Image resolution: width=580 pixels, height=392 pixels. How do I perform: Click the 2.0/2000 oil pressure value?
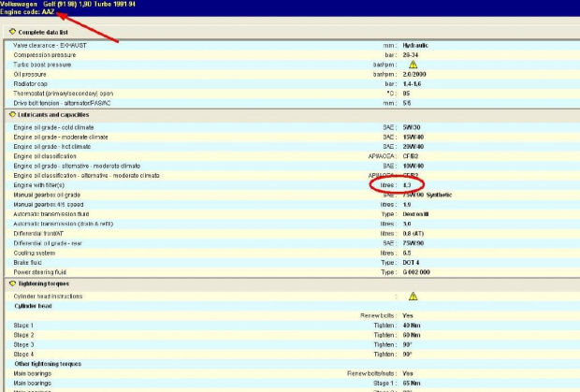pyautogui.click(x=414, y=74)
